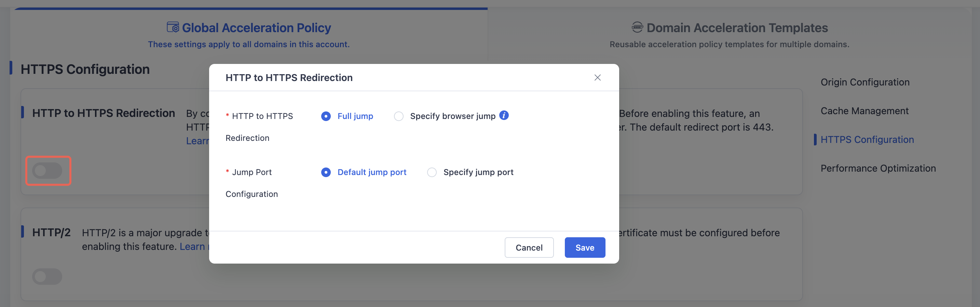Choose the Specify jump port radio option

click(x=432, y=172)
